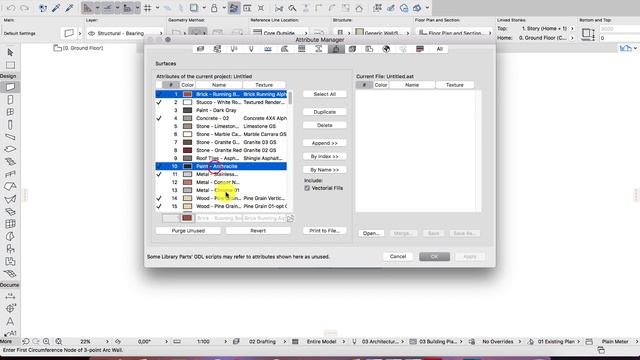Click the Purge Unused button

click(188, 231)
